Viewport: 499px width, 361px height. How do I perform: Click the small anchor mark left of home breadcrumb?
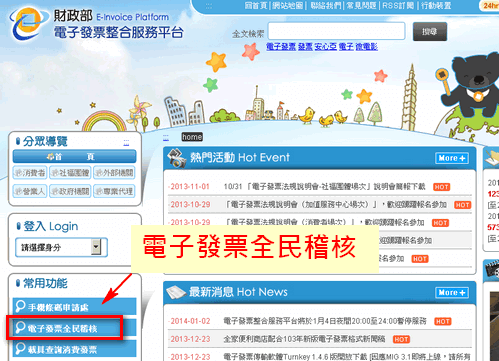[166, 137]
